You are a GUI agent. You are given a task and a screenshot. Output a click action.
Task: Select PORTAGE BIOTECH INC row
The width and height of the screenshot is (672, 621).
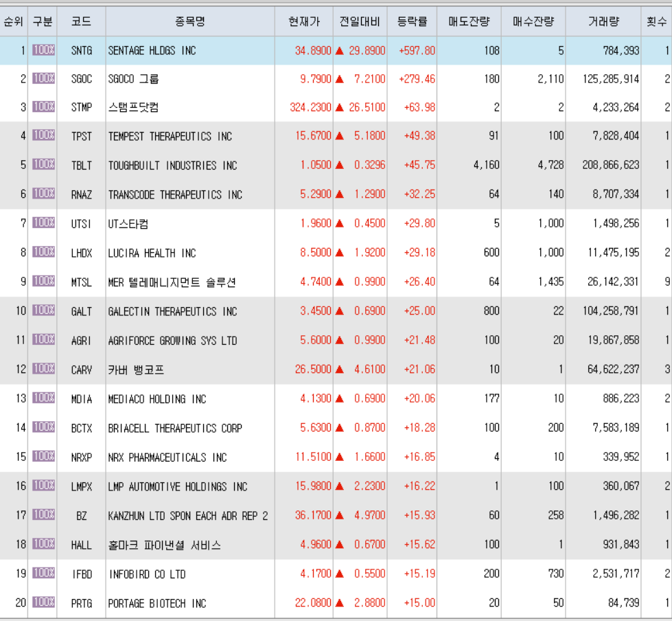[x=336, y=603]
